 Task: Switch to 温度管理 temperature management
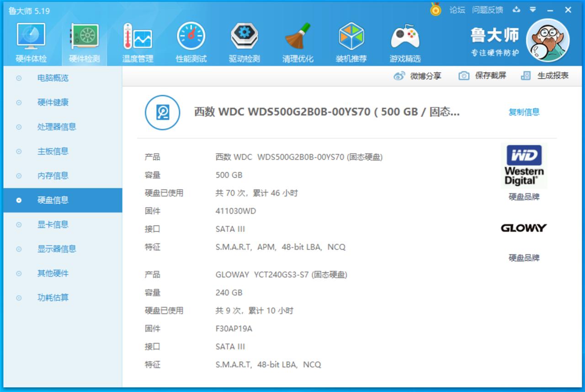pyautogui.click(x=137, y=41)
